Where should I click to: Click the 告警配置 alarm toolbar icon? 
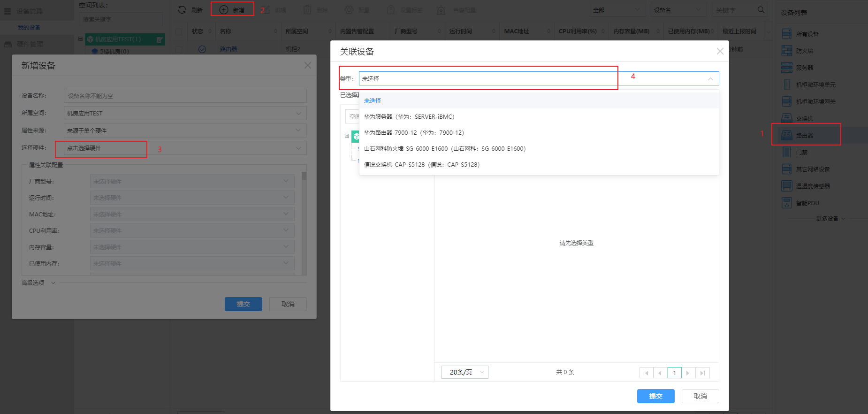click(441, 10)
